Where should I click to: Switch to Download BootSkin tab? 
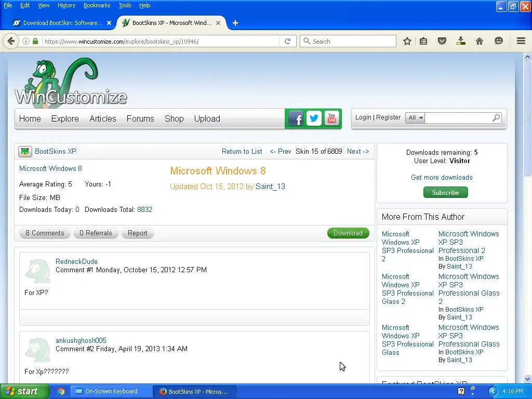62,23
